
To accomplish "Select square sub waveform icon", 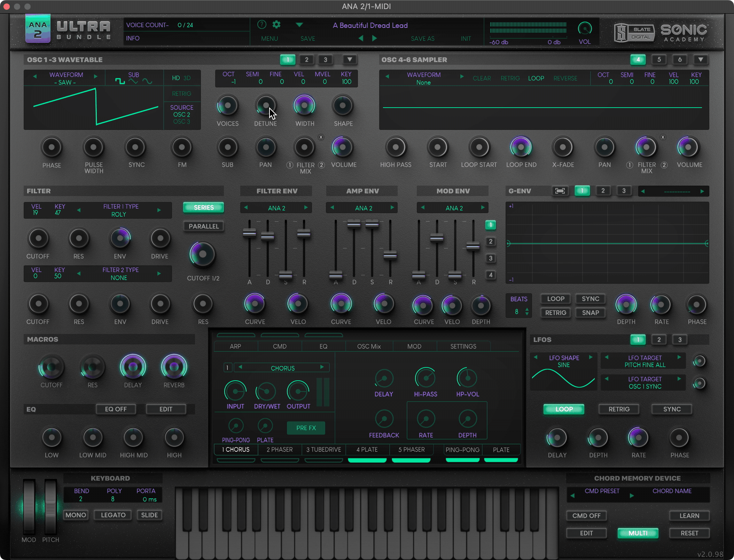I will pos(120,81).
